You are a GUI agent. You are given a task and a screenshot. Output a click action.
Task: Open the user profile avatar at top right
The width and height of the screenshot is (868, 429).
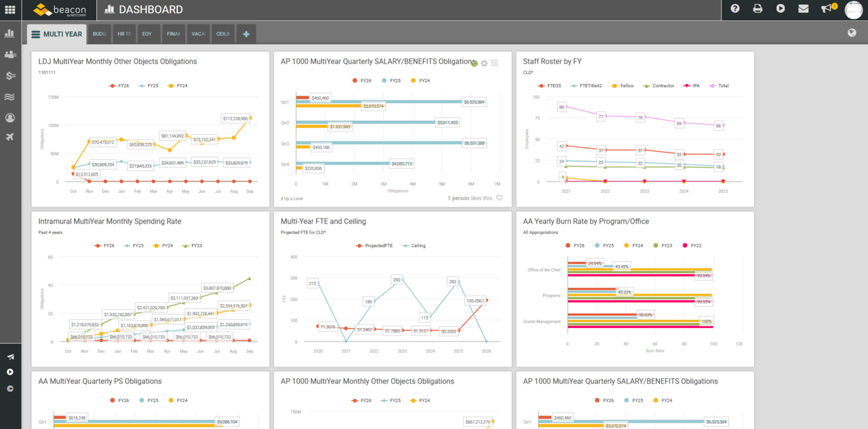[x=853, y=9]
